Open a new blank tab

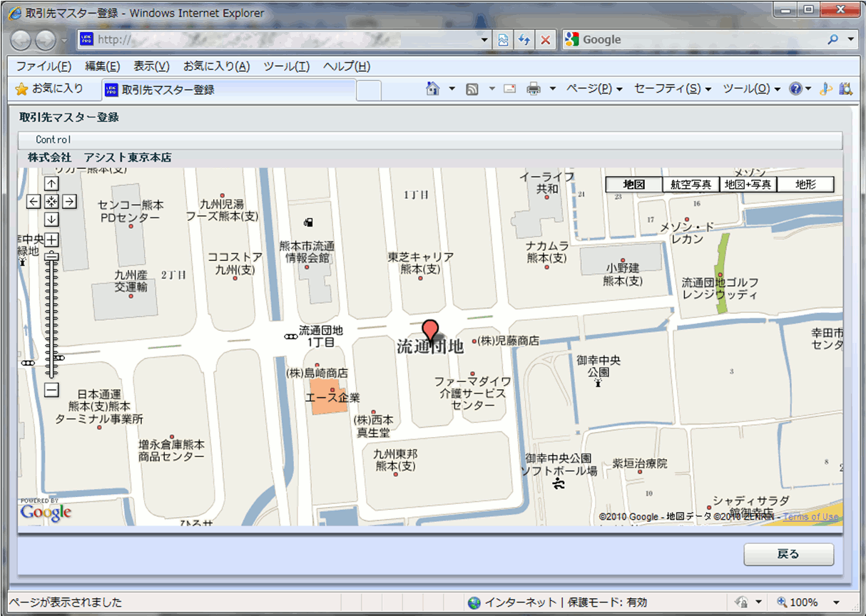click(x=368, y=91)
